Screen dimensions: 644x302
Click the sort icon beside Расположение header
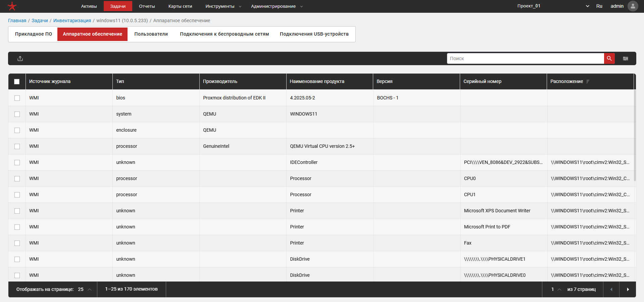[x=588, y=81]
